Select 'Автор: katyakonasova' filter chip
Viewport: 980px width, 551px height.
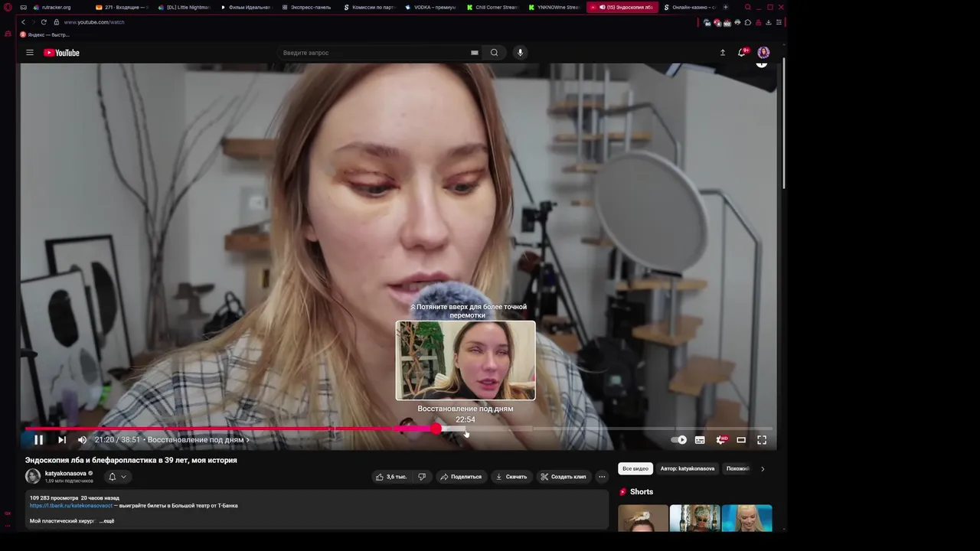(688, 468)
